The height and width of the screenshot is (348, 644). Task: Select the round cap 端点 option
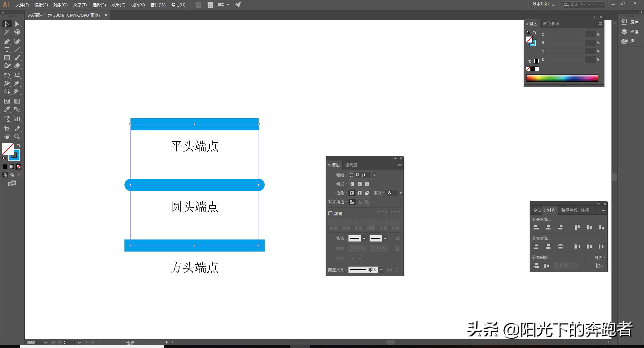pyautogui.click(x=359, y=184)
